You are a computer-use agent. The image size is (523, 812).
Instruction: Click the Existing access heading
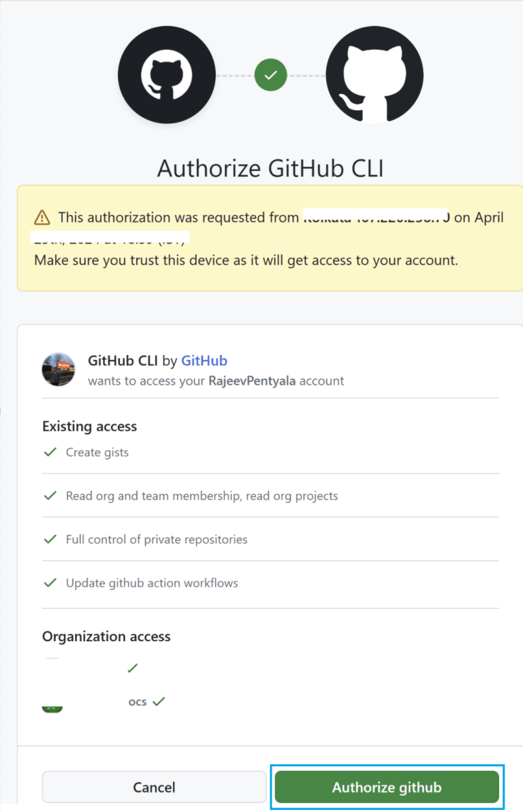click(89, 427)
